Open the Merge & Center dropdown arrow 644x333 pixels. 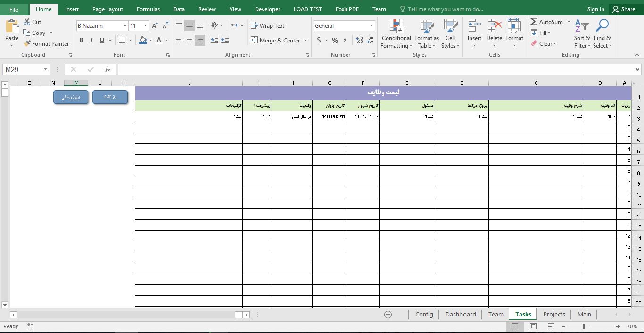(306, 41)
